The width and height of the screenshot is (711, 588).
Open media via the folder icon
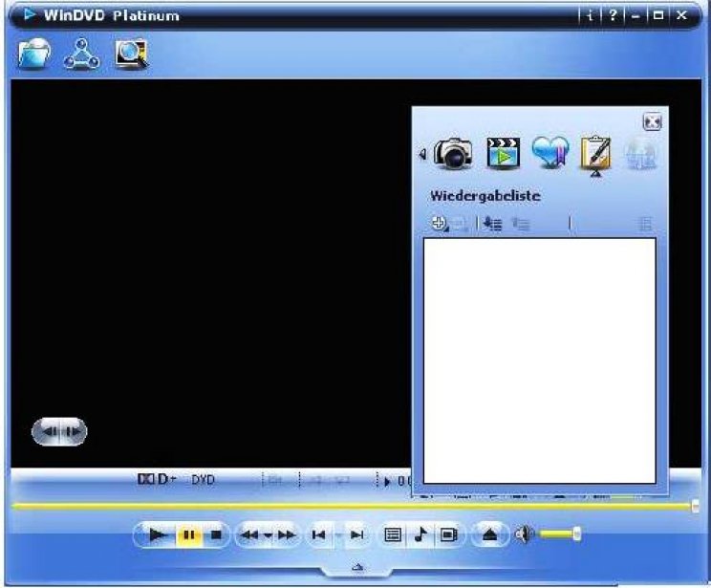point(34,54)
